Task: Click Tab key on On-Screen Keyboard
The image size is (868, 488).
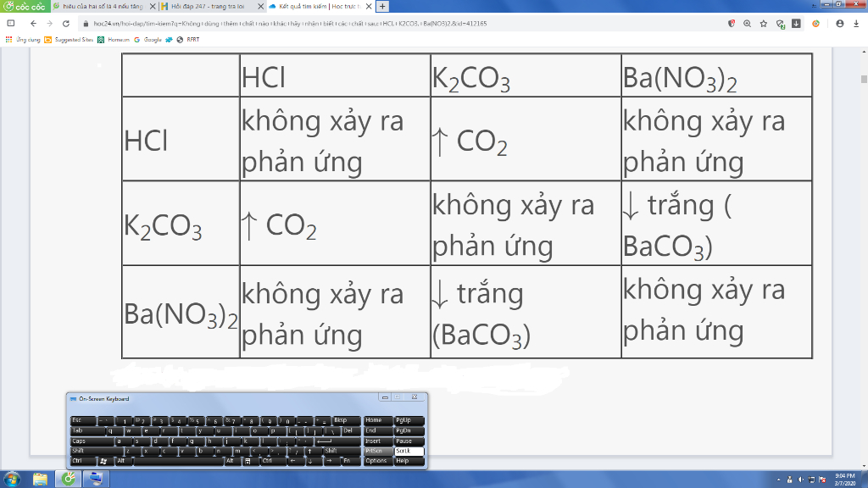Action: pos(87,431)
